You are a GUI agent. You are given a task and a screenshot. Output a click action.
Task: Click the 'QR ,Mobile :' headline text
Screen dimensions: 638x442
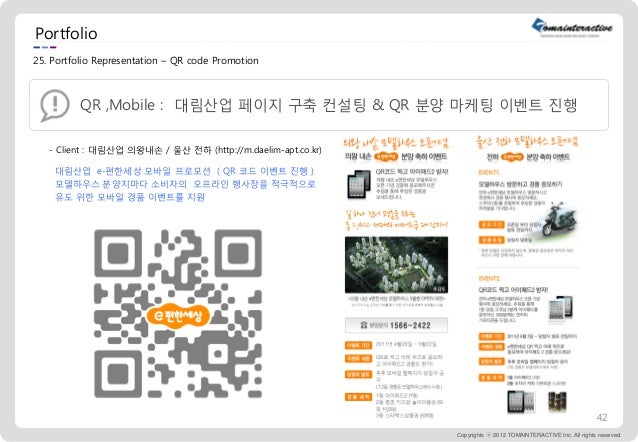tap(122, 105)
